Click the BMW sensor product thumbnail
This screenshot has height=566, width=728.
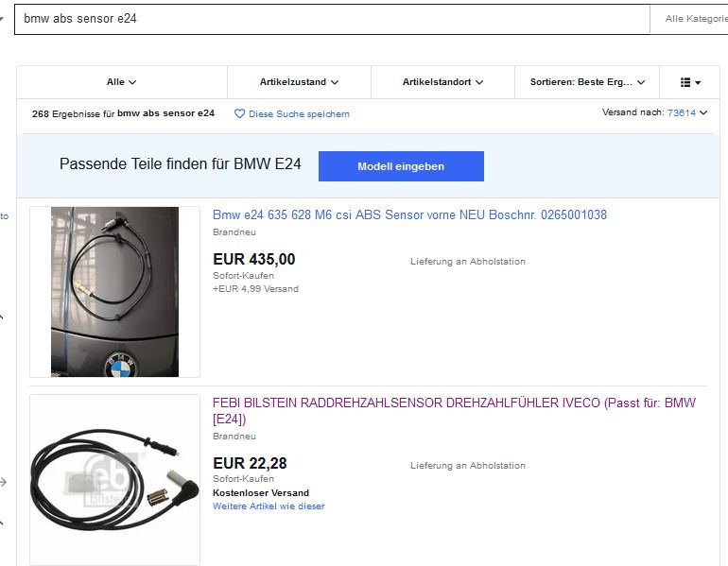(114, 292)
